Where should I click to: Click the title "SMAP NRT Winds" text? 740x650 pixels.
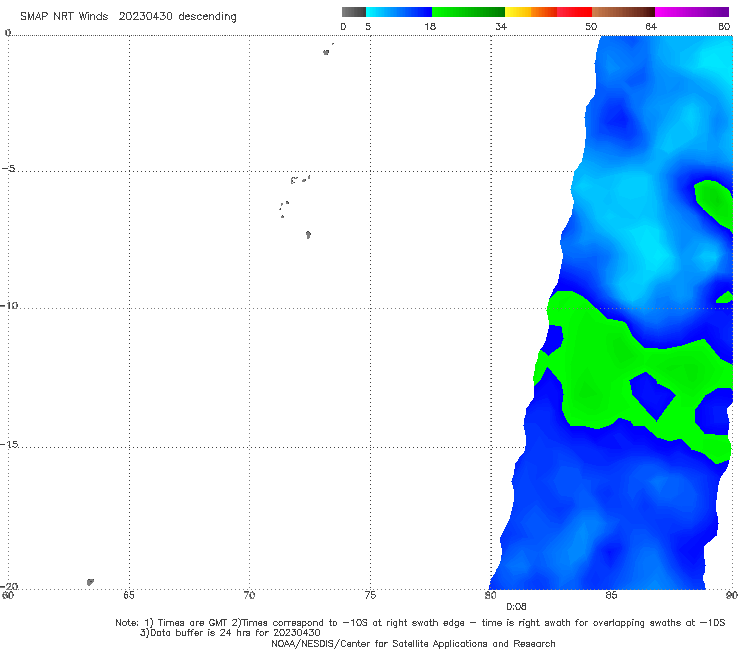click(x=64, y=17)
